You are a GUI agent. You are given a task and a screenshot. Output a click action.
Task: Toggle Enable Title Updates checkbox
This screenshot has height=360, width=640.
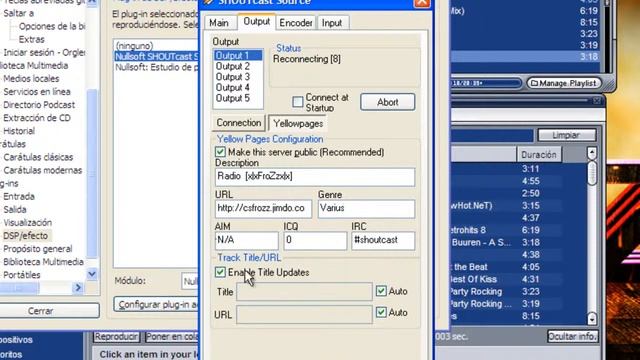pos(220,272)
